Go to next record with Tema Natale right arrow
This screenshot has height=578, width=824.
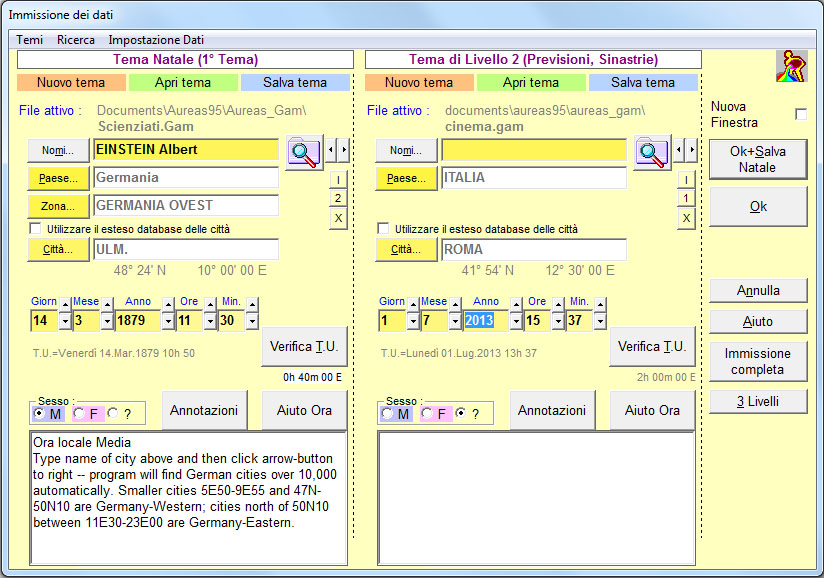344,150
